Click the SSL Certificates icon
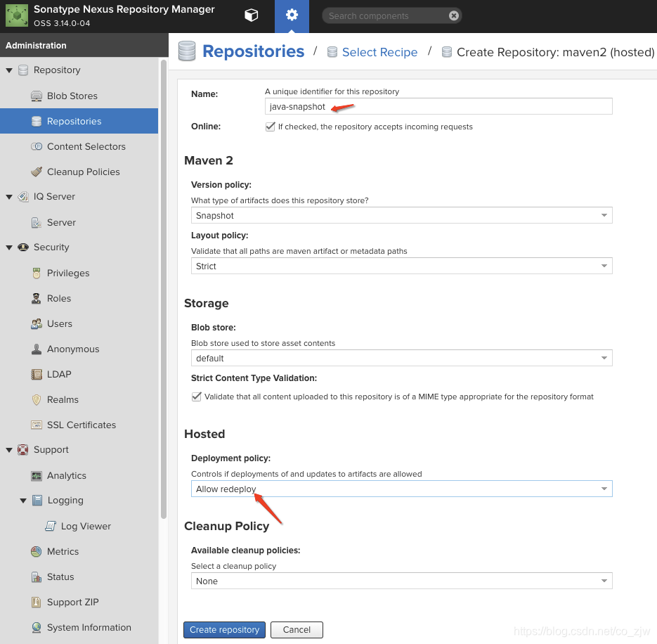657x644 pixels. [37, 425]
